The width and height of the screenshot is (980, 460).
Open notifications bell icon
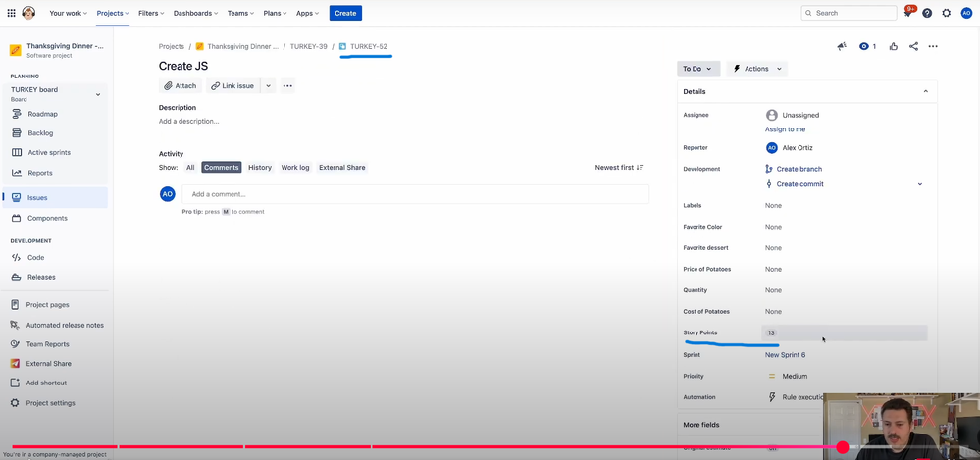point(908,13)
